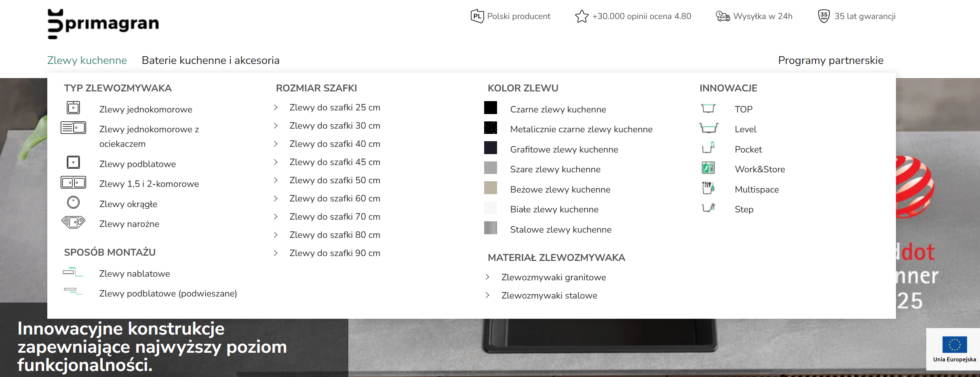Select the Work&Store innovation icon
The image size is (980, 377).
pyautogui.click(x=708, y=168)
